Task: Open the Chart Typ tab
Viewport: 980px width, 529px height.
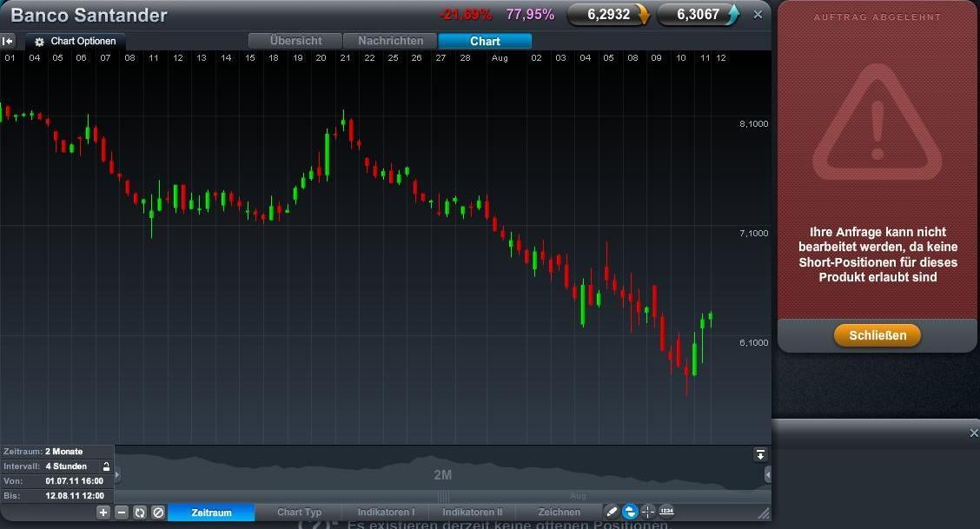Action: point(300,512)
